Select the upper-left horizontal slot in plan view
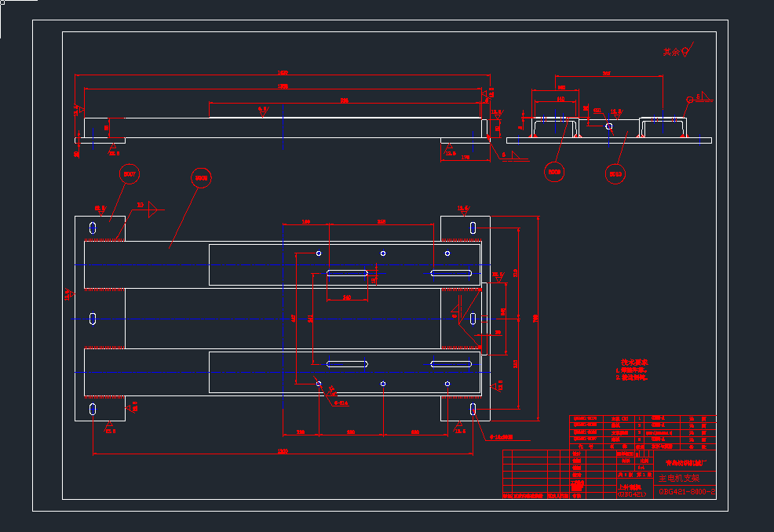Image resolution: width=774 pixels, height=532 pixels. [346, 273]
